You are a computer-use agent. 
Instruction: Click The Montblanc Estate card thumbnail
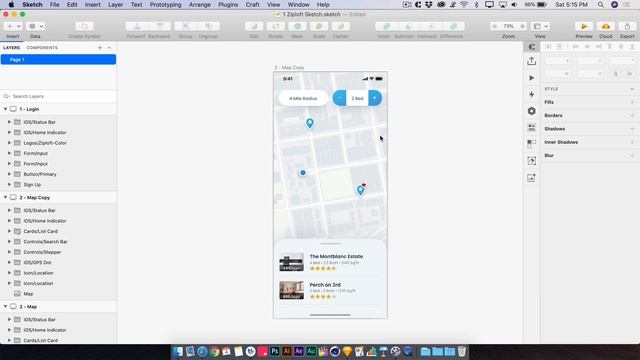click(x=291, y=262)
